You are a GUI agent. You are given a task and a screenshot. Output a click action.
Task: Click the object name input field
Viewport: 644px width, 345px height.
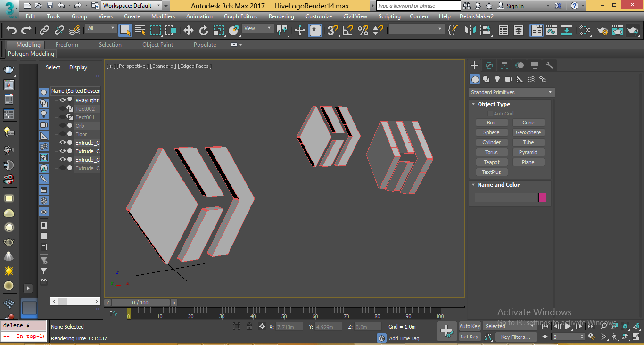coord(505,197)
